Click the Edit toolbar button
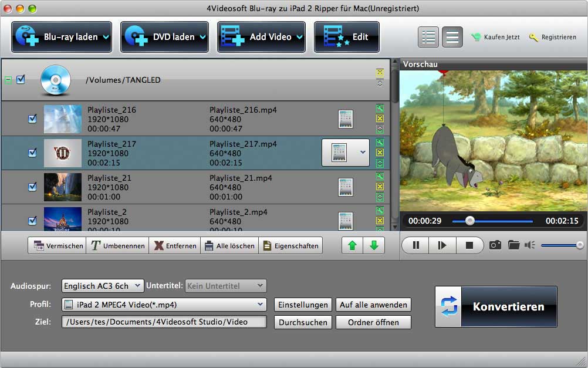The image size is (588, 368). pos(346,37)
